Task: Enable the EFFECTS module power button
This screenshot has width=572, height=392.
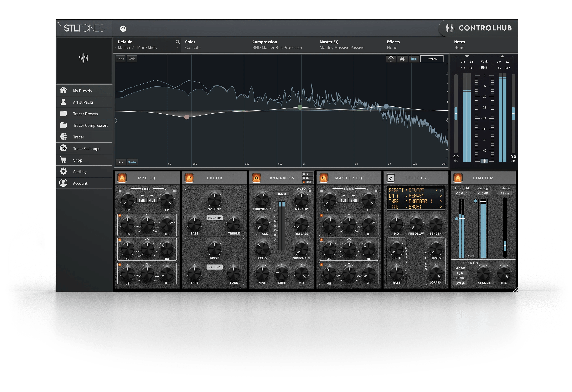Action: coord(391,178)
